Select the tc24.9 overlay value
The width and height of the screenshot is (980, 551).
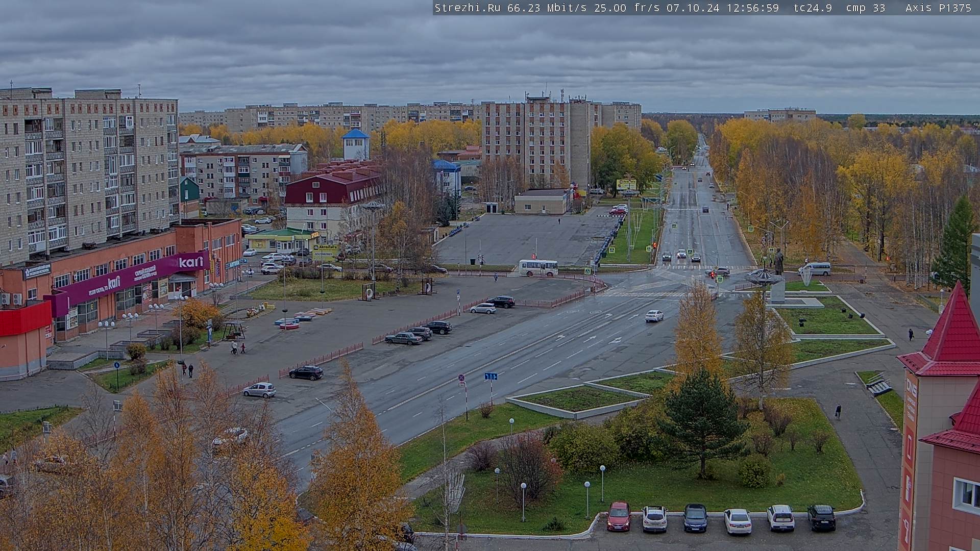(813, 8)
